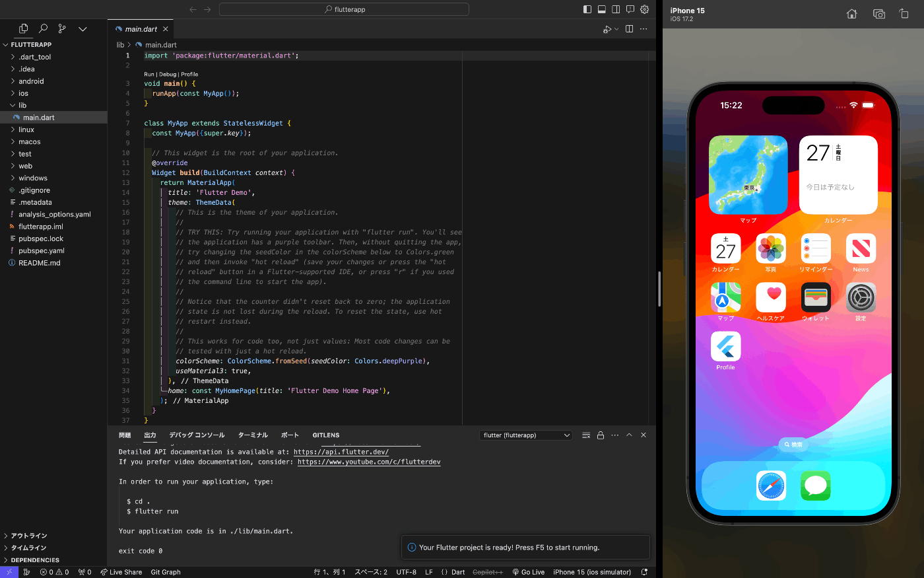
Task: Click the Profile code lens above main()
Action: 189,75
